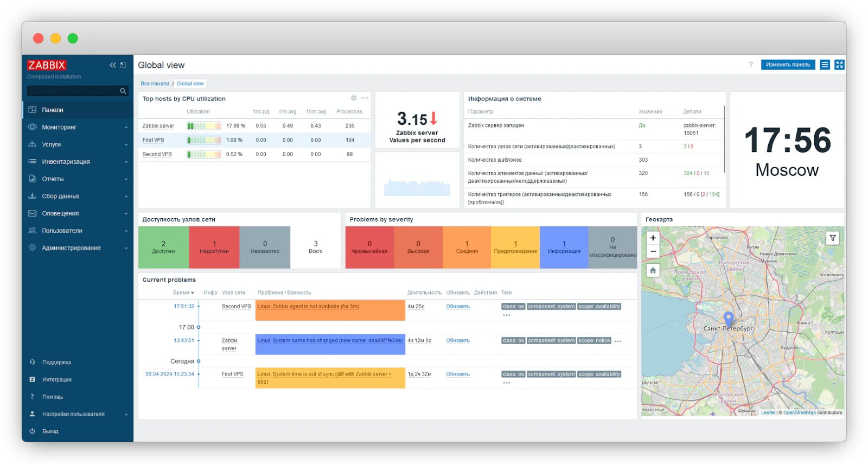This screenshot has height=464, width=868.
Task: Open the 'Zabbix agent is not available' problem
Action: click(308, 307)
